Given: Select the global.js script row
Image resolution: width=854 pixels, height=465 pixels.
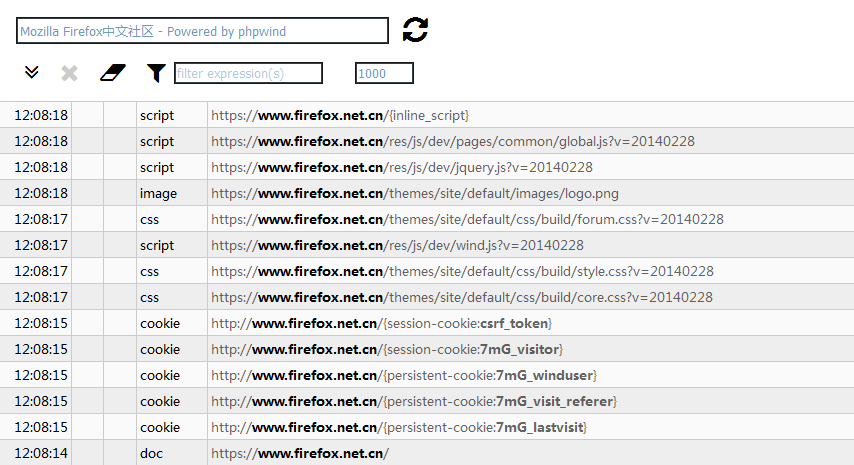Looking at the screenshot, I should pyautogui.click(x=427, y=141).
